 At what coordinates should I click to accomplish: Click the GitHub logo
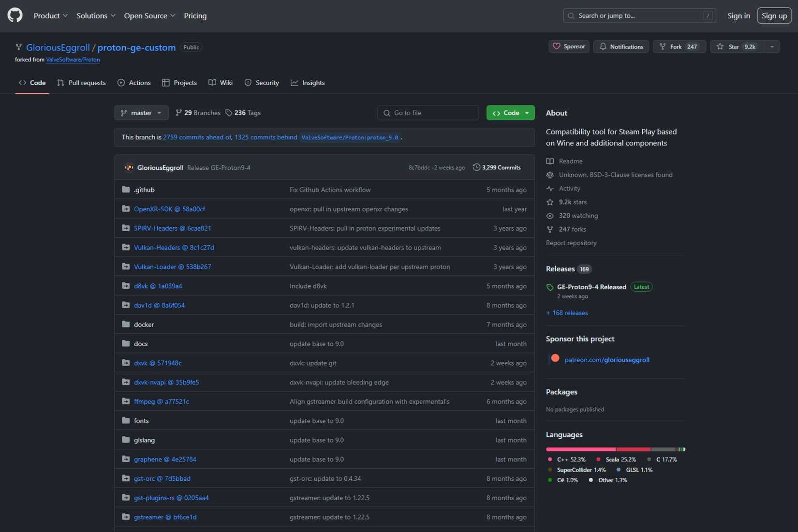coord(15,15)
